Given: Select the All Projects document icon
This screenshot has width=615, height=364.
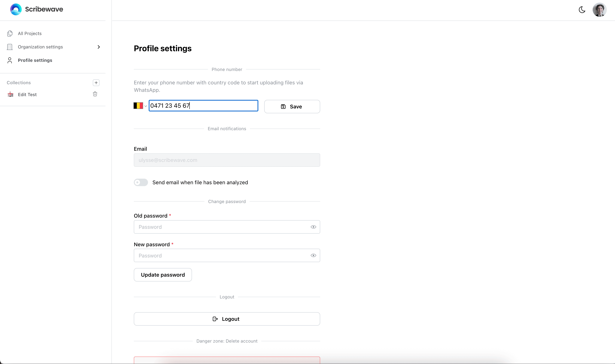Looking at the screenshot, I should pyautogui.click(x=10, y=33).
